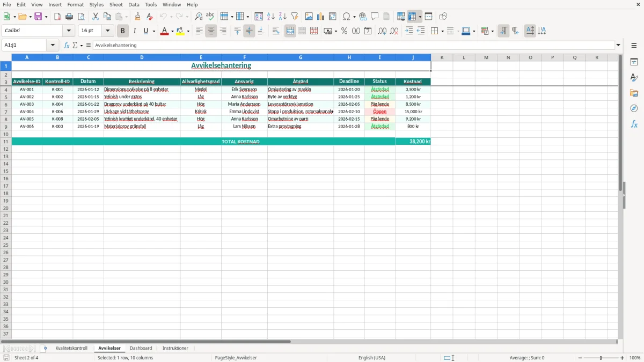Image resolution: width=644 pixels, height=362 pixels.
Task: Click the AutoFilter funnel icon
Action: pyautogui.click(x=295, y=17)
